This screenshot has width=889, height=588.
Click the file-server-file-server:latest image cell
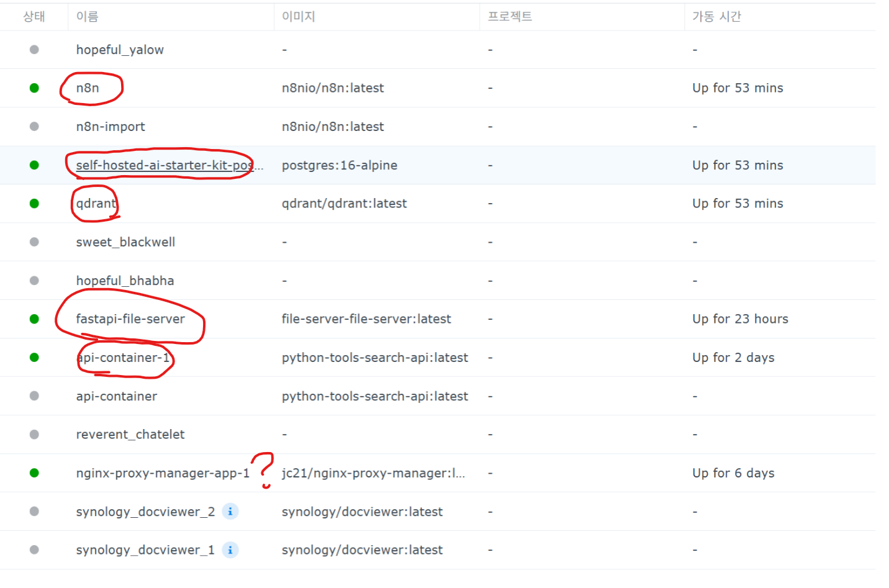[366, 319]
